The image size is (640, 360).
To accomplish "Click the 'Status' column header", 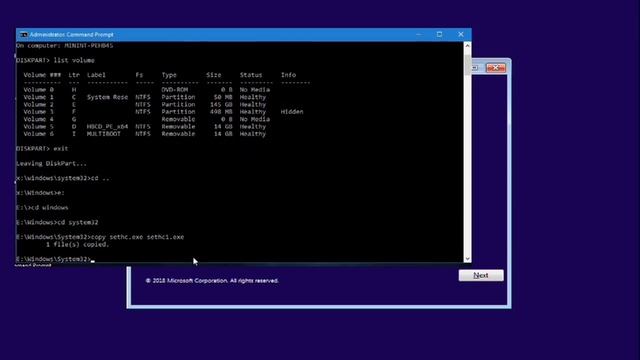I will (x=251, y=75).
